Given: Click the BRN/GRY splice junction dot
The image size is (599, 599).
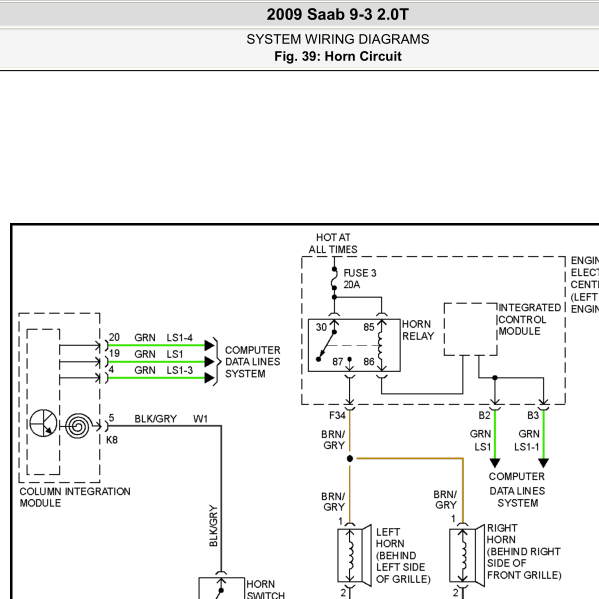Looking at the screenshot, I should [x=350, y=458].
